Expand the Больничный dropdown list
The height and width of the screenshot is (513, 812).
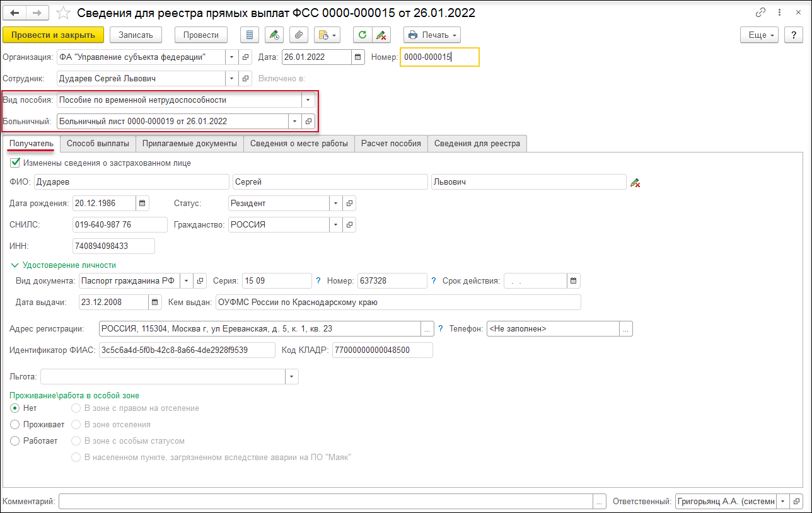pos(295,121)
